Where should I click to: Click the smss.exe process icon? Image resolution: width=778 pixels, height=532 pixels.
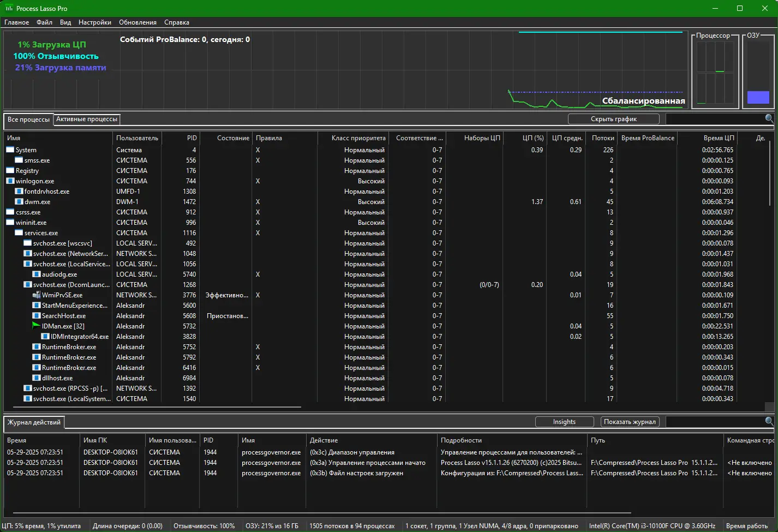(19, 160)
